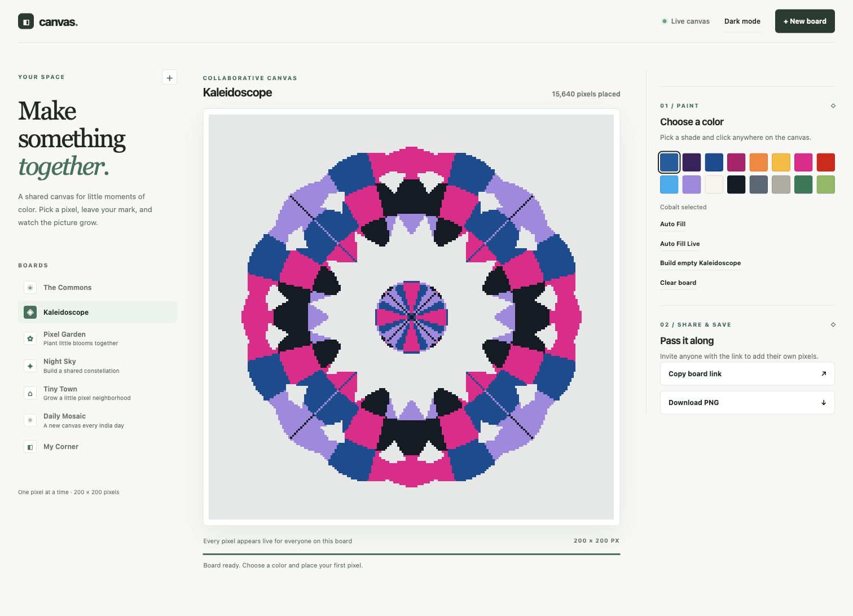The image size is (853, 616).
Task: Click the center of the Kaleidoscope canvas
Action: click(x=411, y=317)
